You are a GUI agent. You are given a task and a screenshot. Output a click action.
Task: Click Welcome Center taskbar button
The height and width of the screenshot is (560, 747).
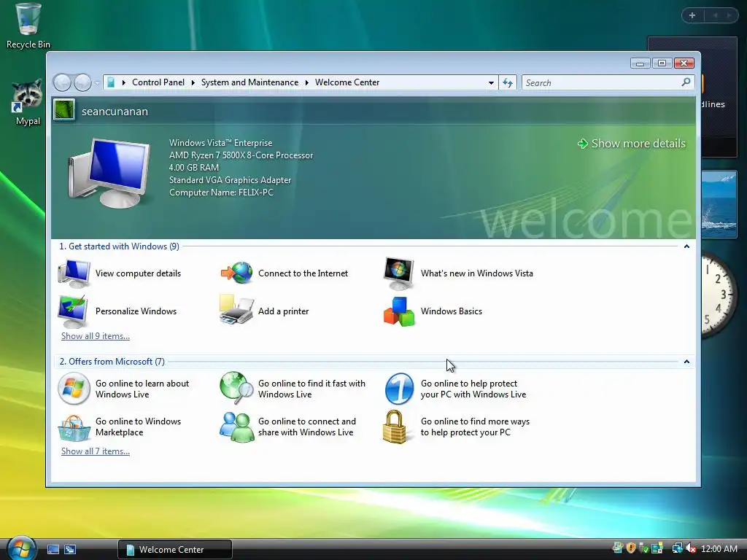pos(175,550)
